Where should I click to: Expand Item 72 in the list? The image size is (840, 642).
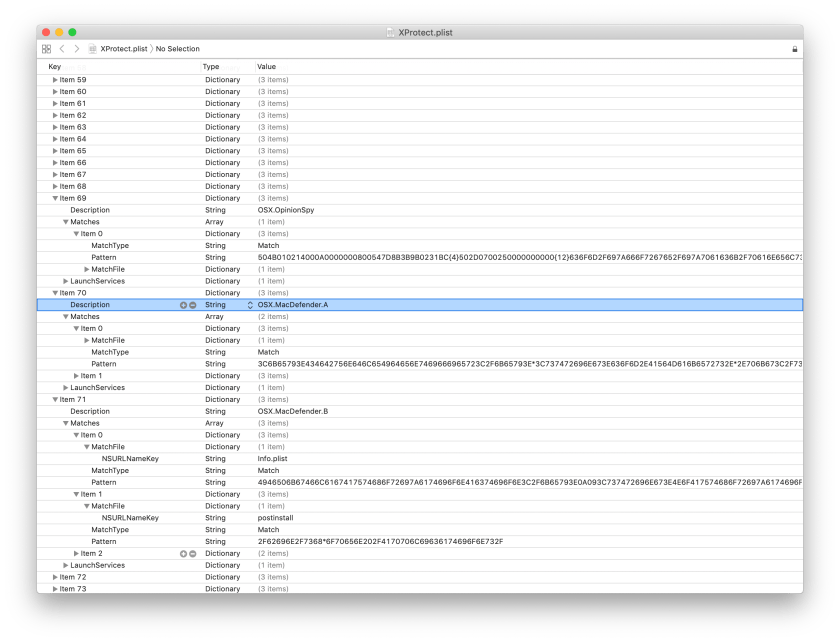(x=56, y=577)
